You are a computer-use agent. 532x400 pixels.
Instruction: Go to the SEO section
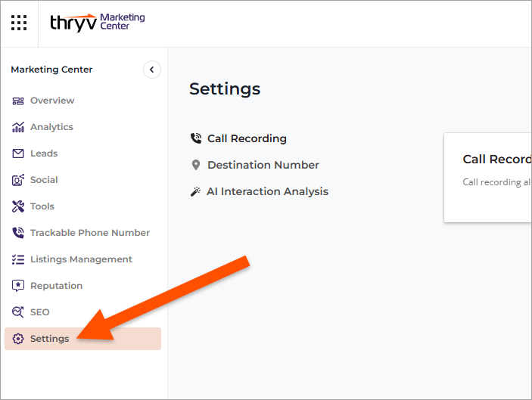39,312
